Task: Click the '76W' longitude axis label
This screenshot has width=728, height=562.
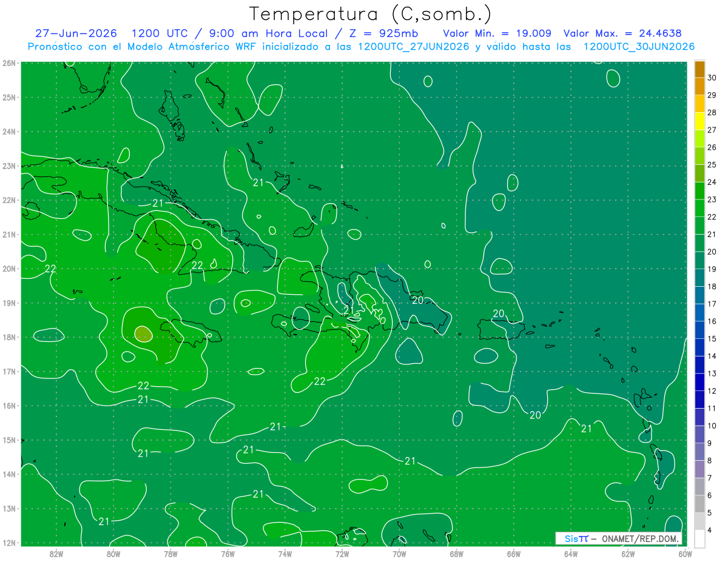Action: point(227,554)
